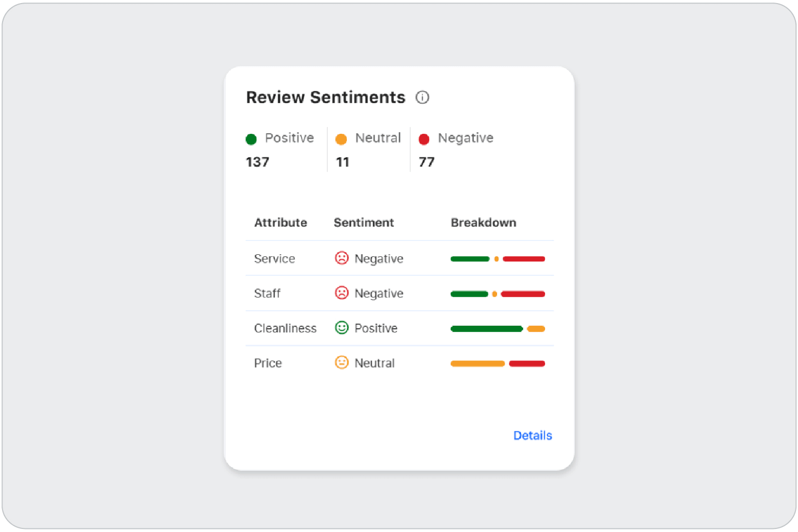Click the neutral face icon for Price
This screenshot has height=532, width=798.
[x=341, y=362]
